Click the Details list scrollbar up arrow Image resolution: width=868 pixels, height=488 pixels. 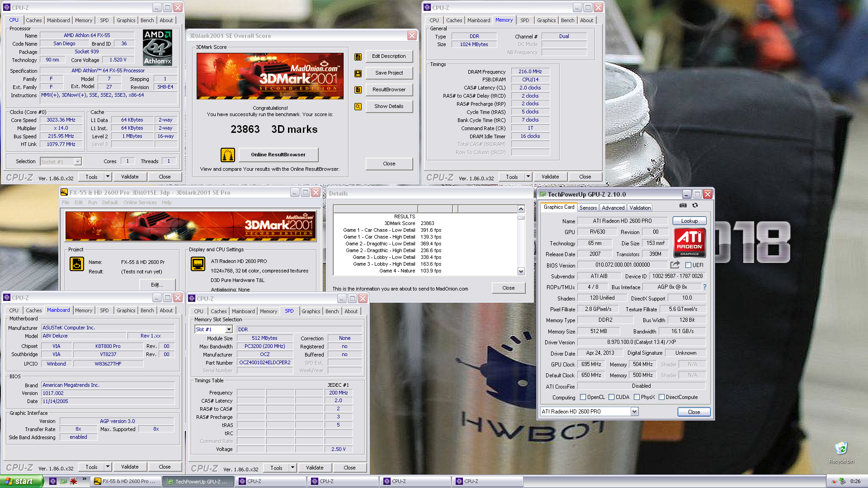521,209
